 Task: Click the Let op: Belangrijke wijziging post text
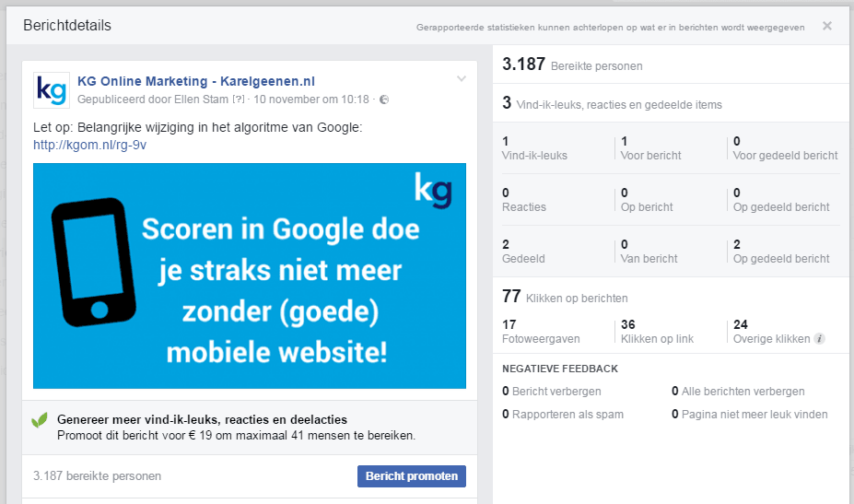[x=198, y=127]
